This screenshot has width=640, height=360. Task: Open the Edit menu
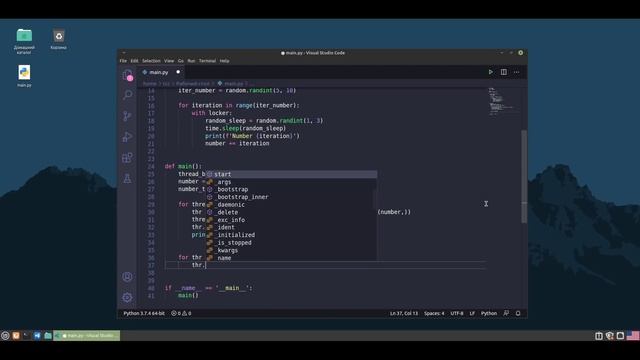(134, 61)
